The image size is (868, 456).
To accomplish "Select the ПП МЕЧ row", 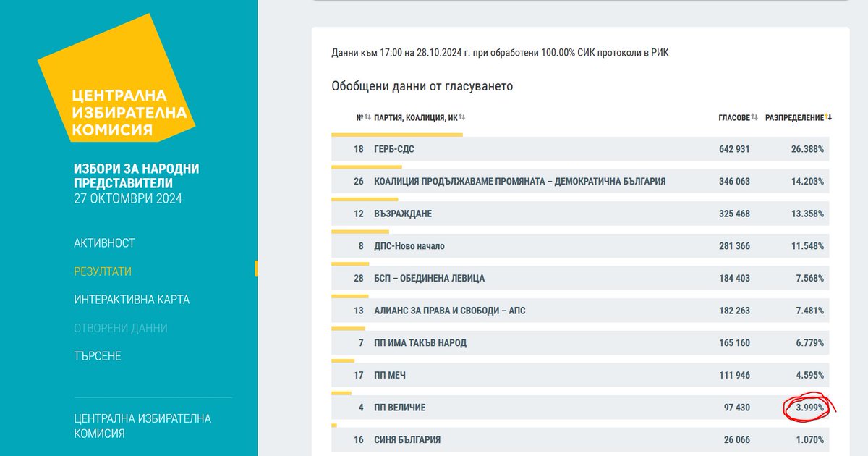I will 580,376.
